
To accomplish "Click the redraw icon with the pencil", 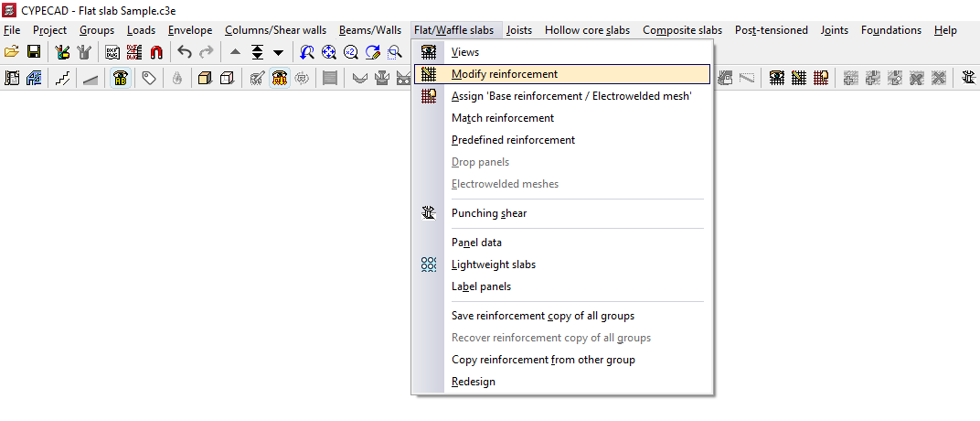I will coord(372,52).
